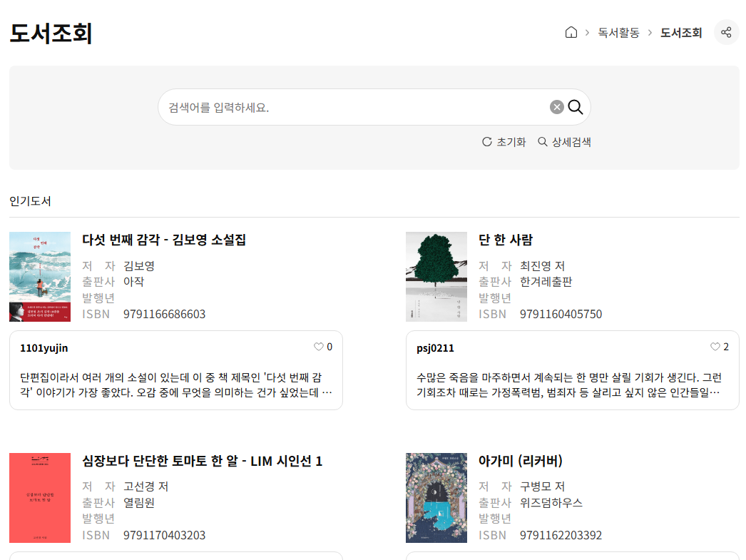Select author 김보영
Image resolution: width=746 pixels, height=560 pixels.
click(x=139, y=265)
